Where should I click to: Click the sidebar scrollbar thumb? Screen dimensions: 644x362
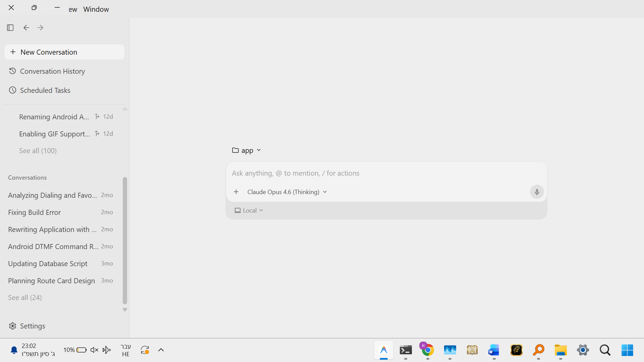tap(125, 240)
